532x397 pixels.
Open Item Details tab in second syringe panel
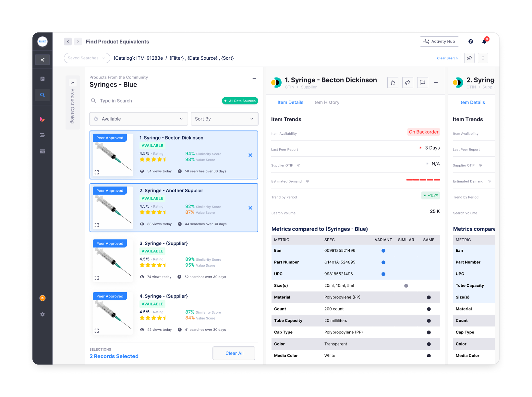pos(472,102)
